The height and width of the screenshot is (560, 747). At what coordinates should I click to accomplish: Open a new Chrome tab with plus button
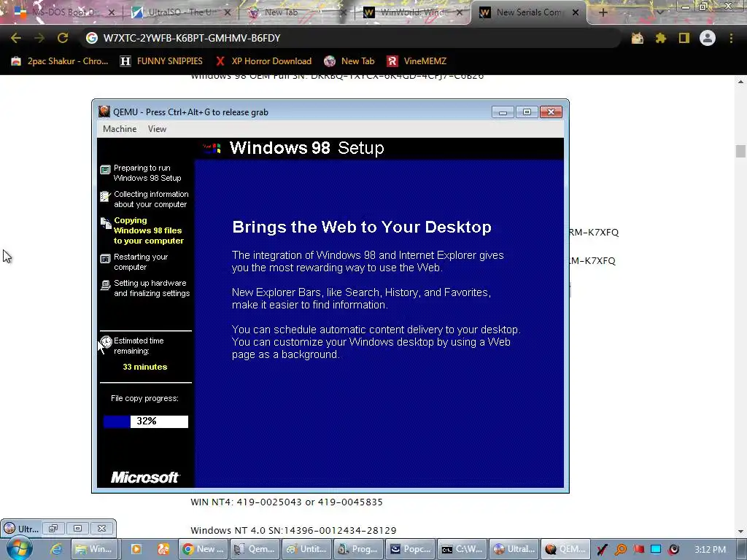(603, 12)
